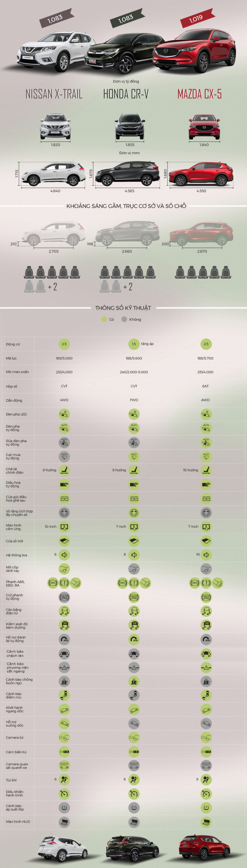The image size is (247, 868).
Task: Click the green "Có" legend dot
Action: (x=104, y=319)
